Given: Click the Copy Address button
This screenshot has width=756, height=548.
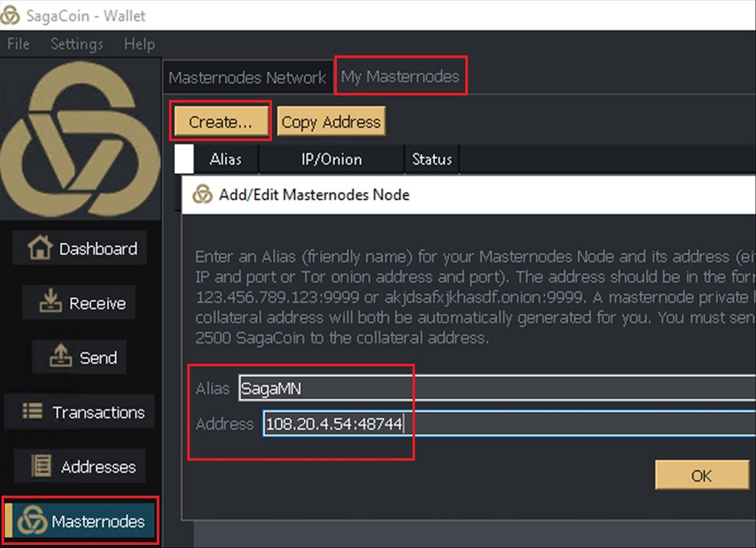Looking at the screenshot, I should pyautogui.click(x=331, y=122).
